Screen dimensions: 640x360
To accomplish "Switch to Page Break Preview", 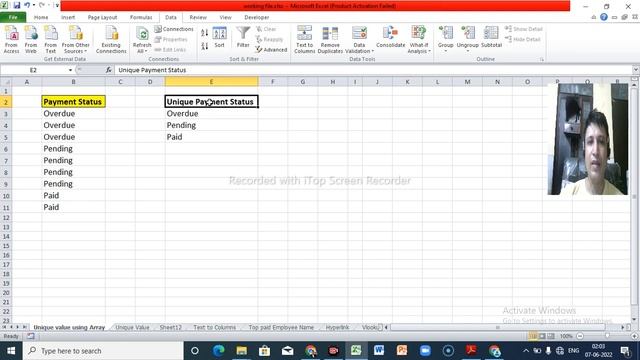I will 551,336.
